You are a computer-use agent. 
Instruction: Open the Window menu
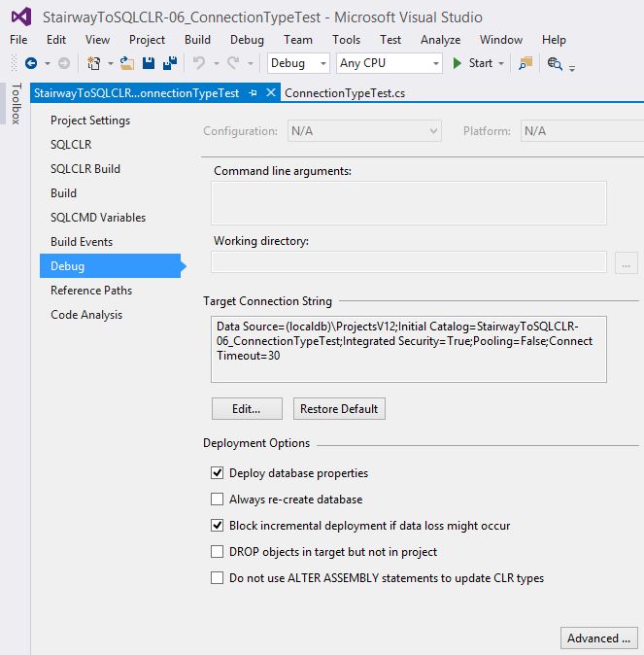pos(501,40)
